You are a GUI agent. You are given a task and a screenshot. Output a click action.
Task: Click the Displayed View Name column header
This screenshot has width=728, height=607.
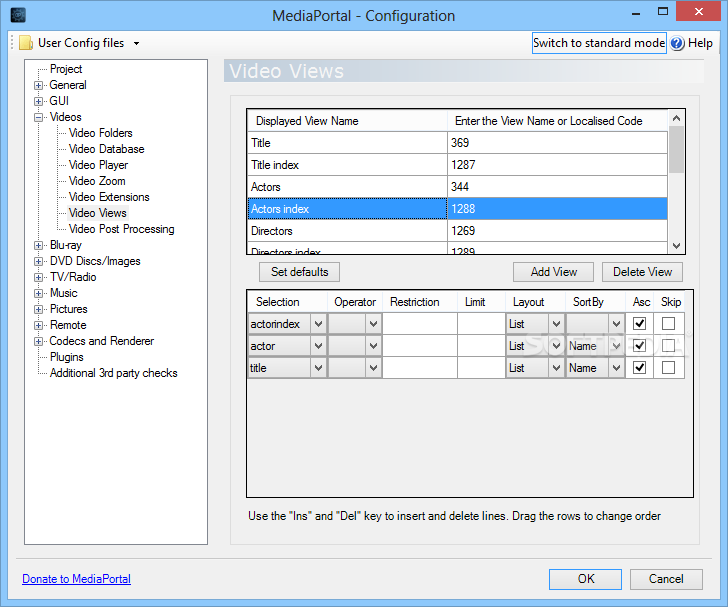(347, 121)
